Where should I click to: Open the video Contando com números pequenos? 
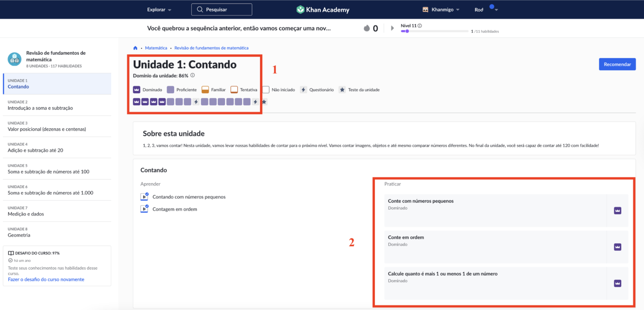189,197
